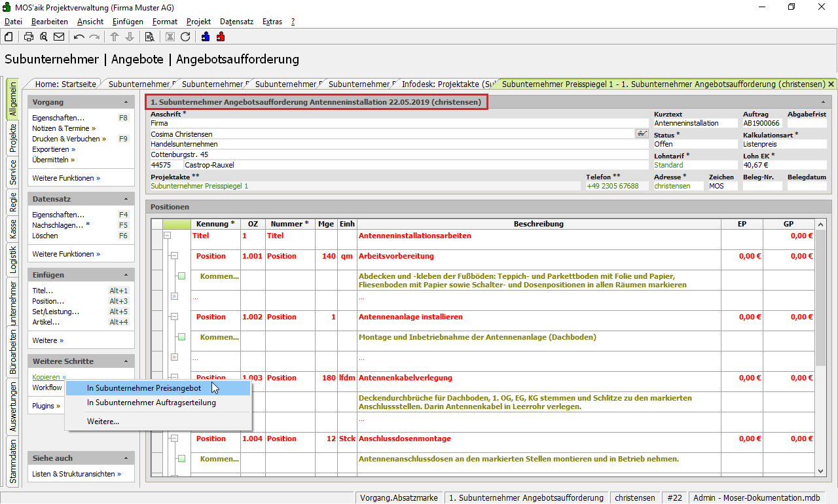The image size is (838, 504).
Task: Switch to the Home: Startseite tab
Action: tap(65, 84)
